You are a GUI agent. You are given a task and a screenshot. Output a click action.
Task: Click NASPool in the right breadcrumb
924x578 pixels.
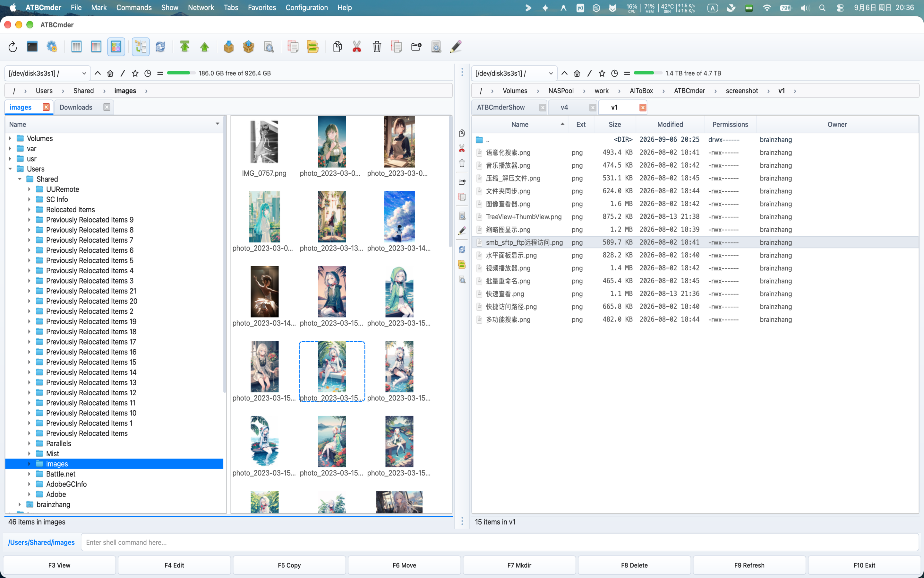(561, 91)
